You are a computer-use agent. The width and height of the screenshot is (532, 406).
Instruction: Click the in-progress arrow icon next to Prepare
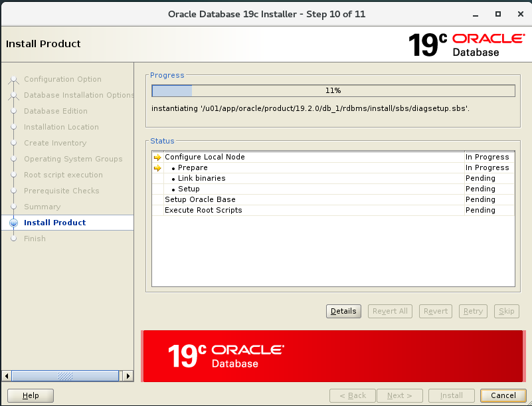[158, 167]
